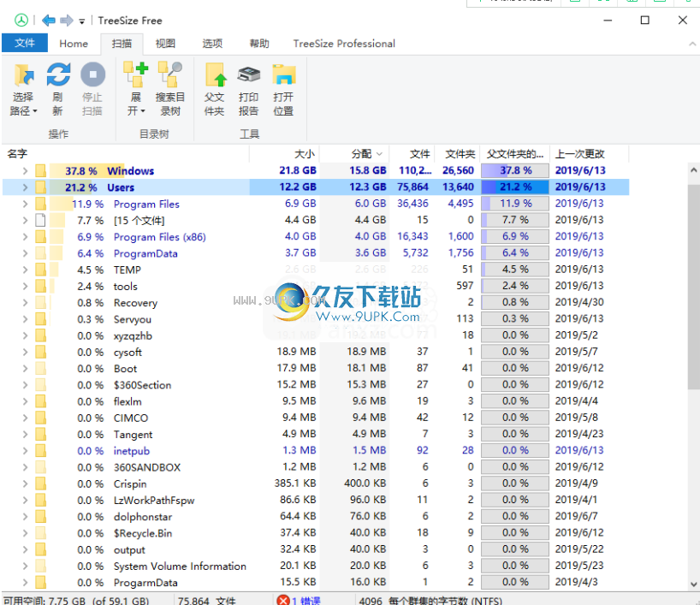Select the Crispin row
Viewport: 700px width, 605px height.
click(x=316, y=483)
